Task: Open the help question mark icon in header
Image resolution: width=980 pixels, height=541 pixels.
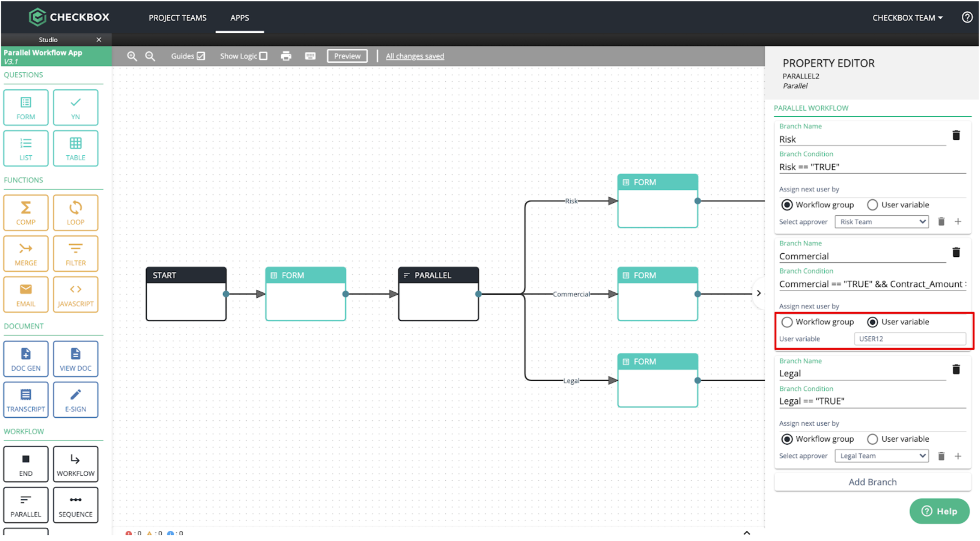Action: click(967, 17)
